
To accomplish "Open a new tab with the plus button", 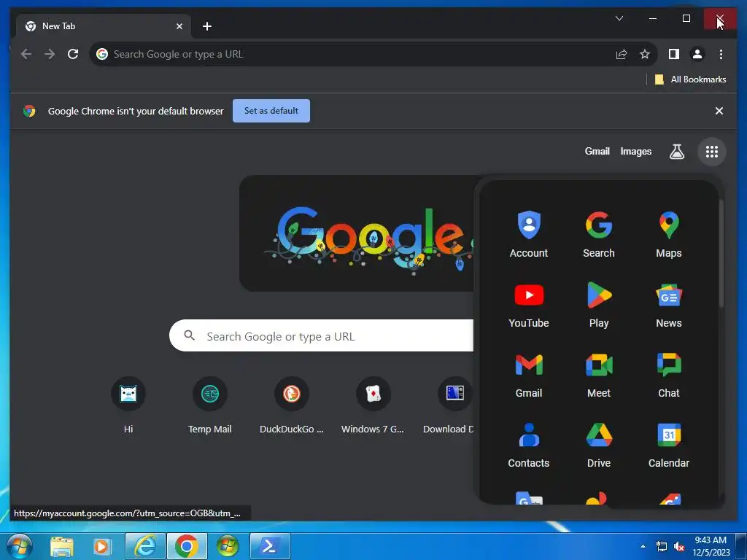I will [x=206, y=26].
